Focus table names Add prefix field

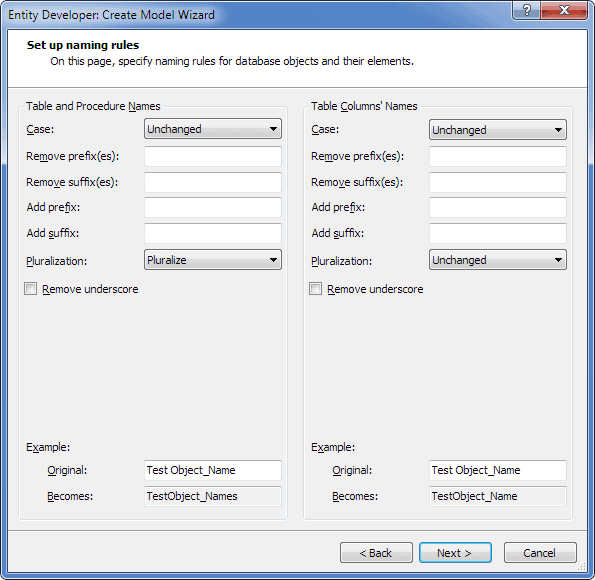[x=213, y=207]
